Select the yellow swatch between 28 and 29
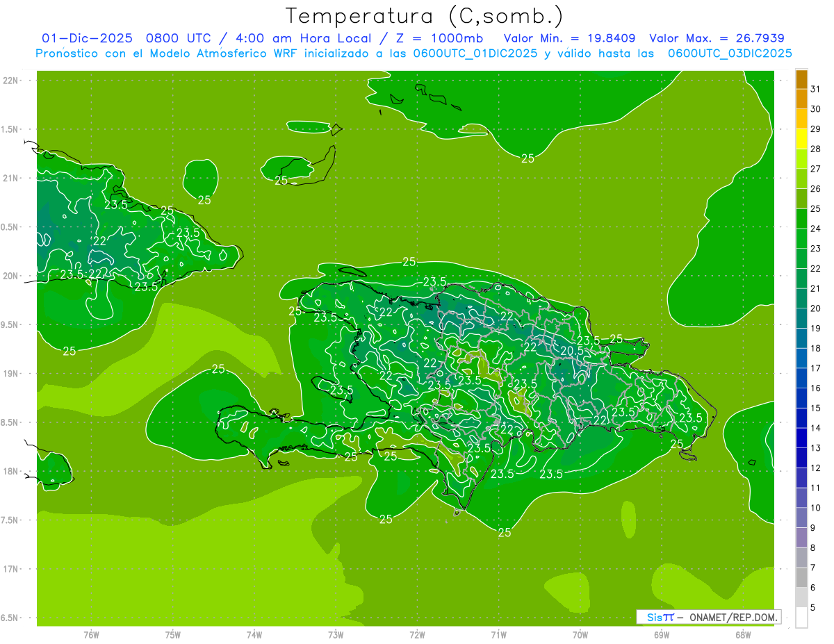834x644 pixels. 801,139
